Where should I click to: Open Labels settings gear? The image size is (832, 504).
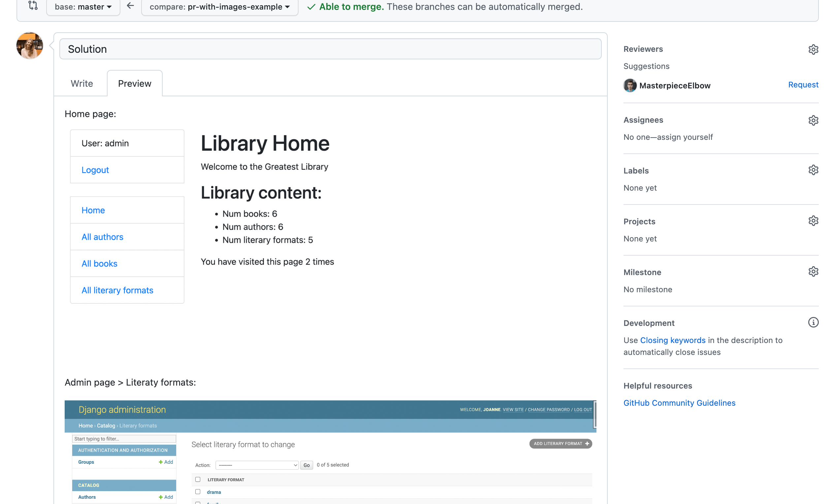[813, 170]
